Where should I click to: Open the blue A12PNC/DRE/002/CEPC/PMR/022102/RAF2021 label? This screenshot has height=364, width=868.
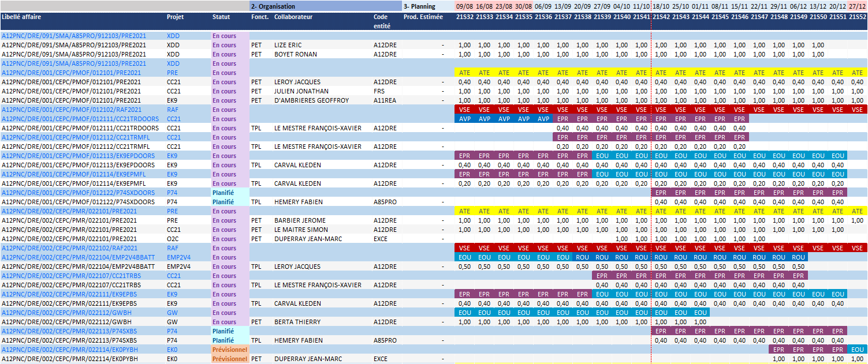pyautogui.click(x=69, y=248)
